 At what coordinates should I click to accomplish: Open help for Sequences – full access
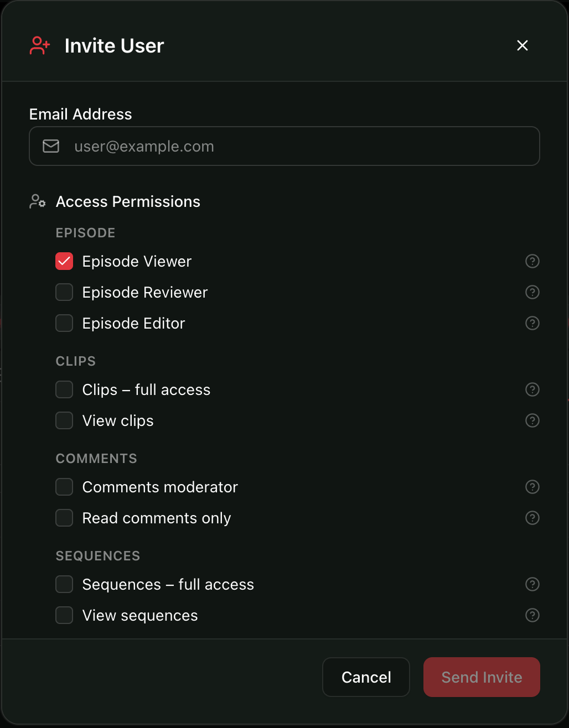point(532,584)
